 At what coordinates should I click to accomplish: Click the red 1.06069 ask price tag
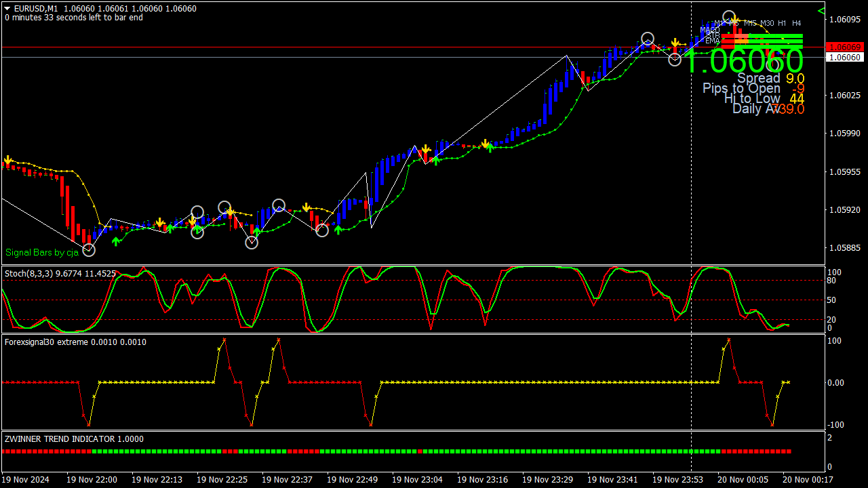tap(846, 47)
